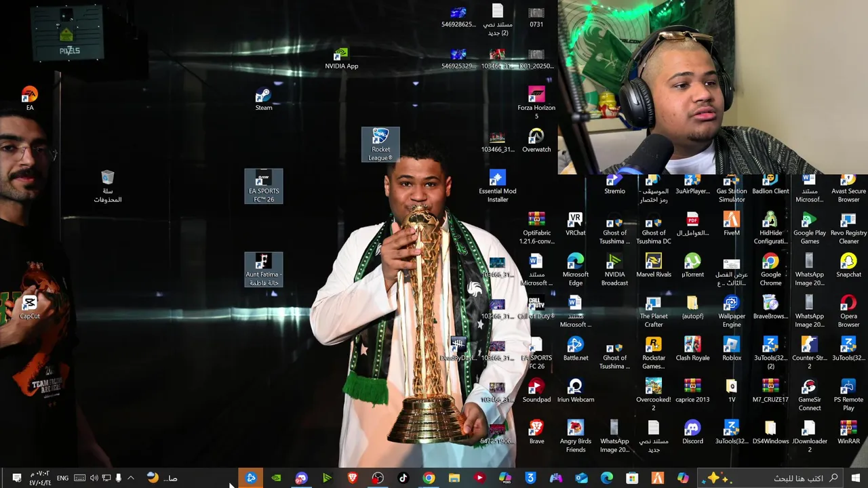Open the (autopf) folder

click(692, 307)
